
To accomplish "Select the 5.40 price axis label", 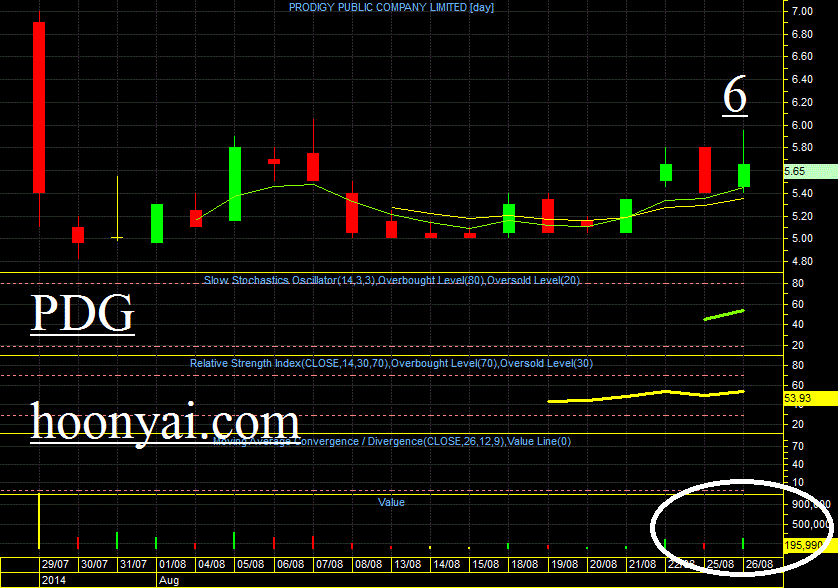I will tap(802, 194).
